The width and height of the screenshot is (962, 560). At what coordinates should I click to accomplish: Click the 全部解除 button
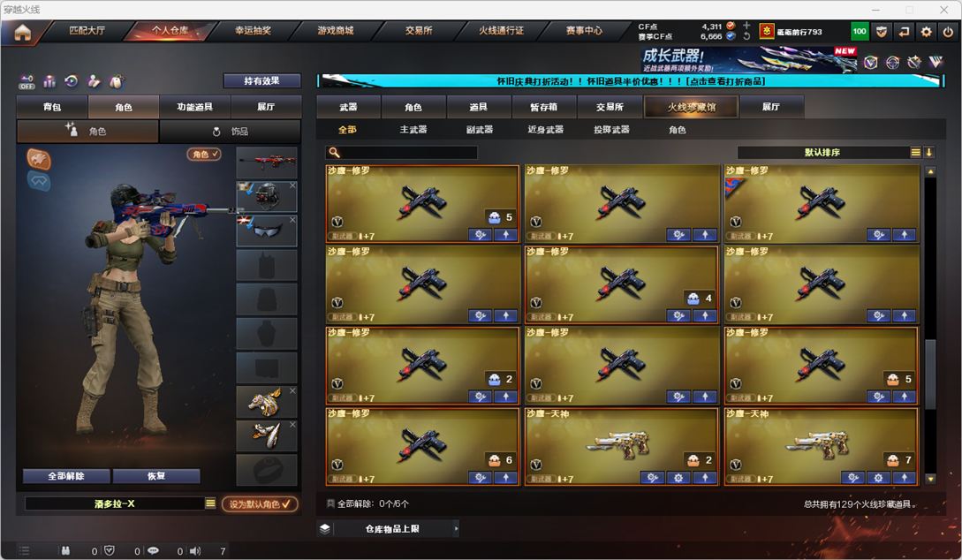(66, 476)
